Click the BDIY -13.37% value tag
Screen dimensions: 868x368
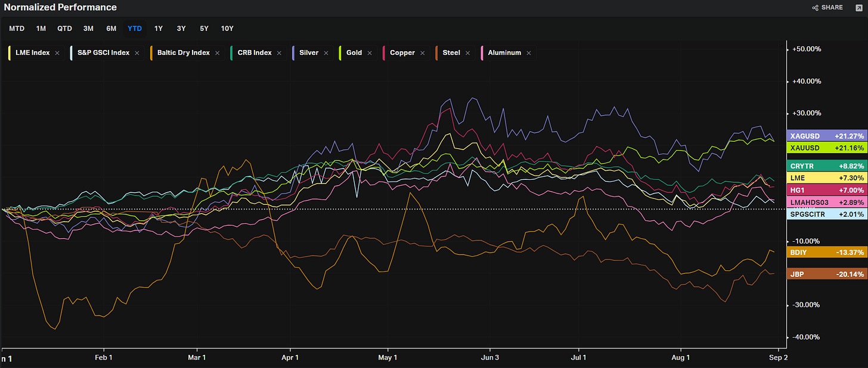tap(826, 252)
